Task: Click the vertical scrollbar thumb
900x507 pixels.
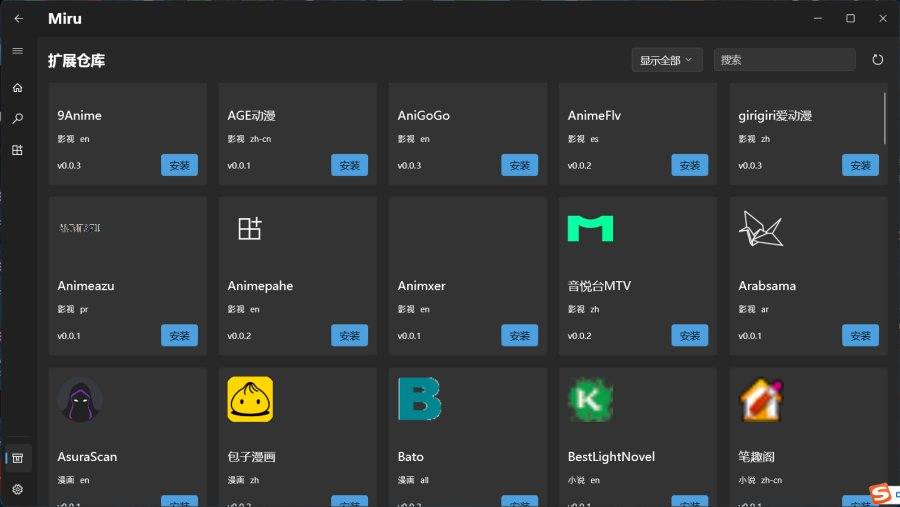Action: point(885,118)
